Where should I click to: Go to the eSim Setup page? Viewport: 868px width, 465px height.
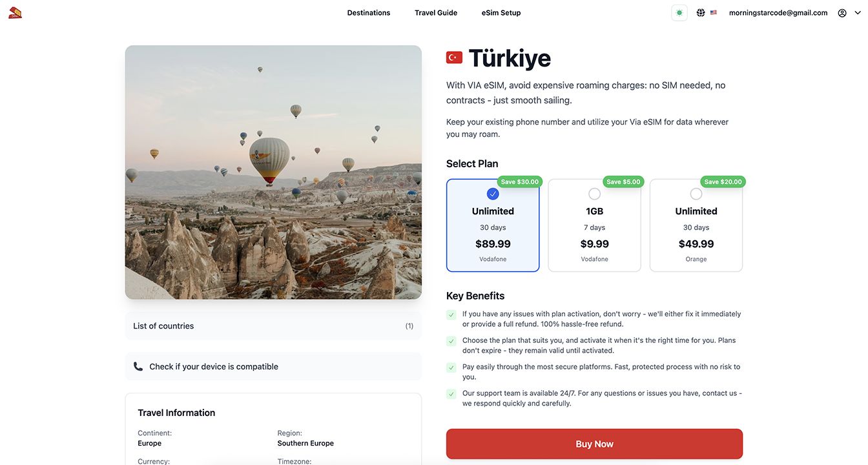click(x=501, y=13)
